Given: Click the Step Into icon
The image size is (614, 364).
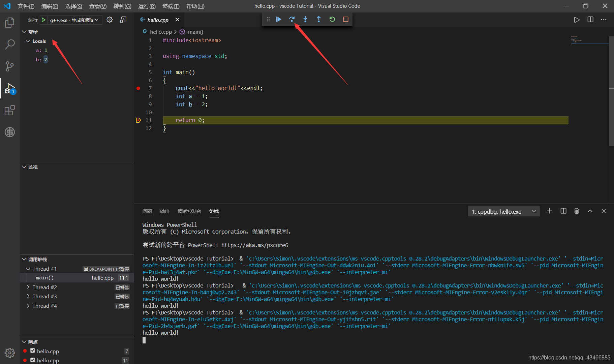Looking at the screenshot, I should (x=305, y=19).
